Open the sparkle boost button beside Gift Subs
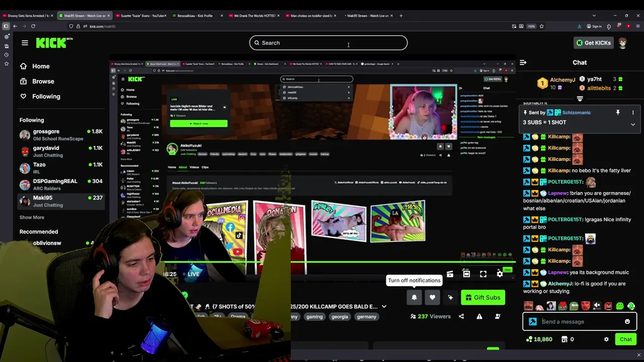The image size is (644, 362). 450,297
